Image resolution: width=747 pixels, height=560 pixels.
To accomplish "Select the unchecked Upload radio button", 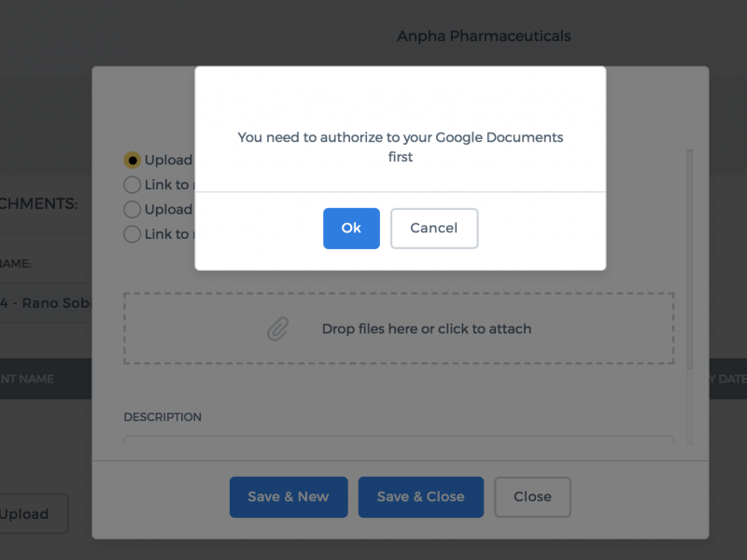I will 132,209.
